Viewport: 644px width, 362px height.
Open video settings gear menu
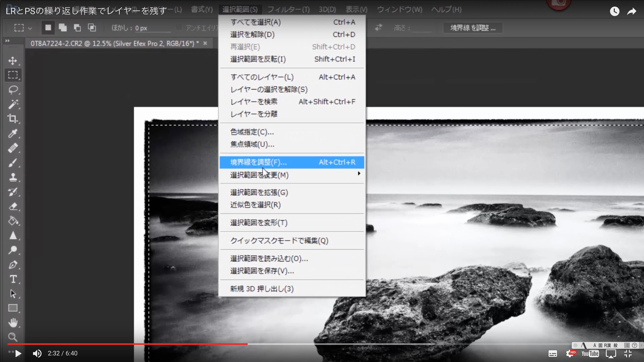[x=570, y=354]
